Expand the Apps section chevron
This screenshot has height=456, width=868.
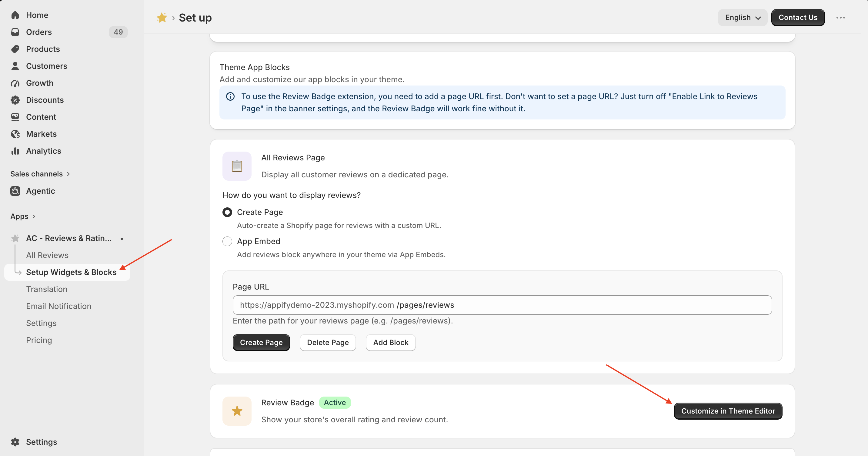tap(34, 216)
